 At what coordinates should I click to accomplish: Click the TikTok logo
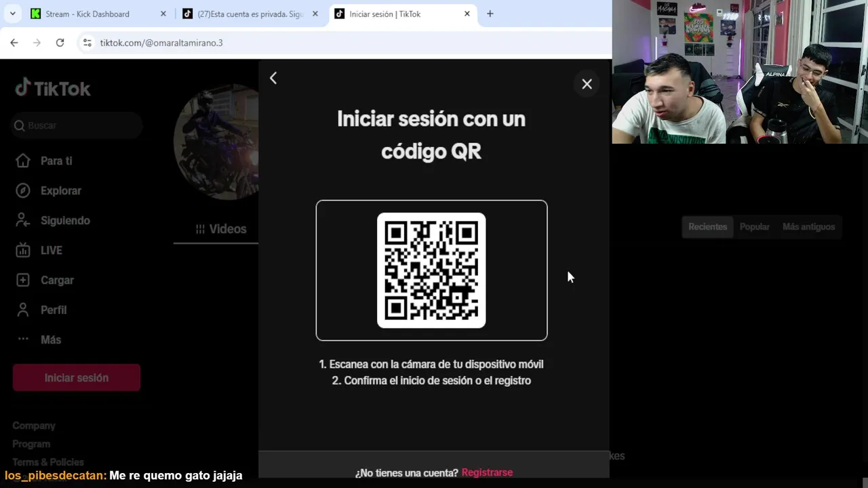(53, 88)
